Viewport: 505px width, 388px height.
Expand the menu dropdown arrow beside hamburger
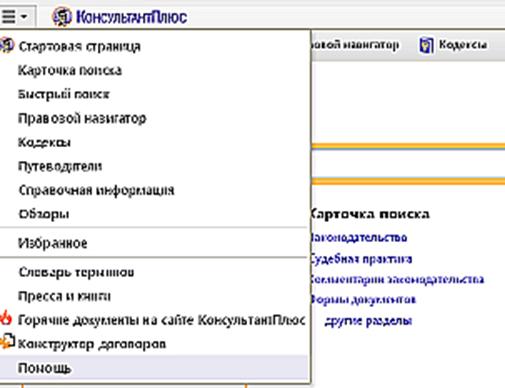click(x=24, y=16)
